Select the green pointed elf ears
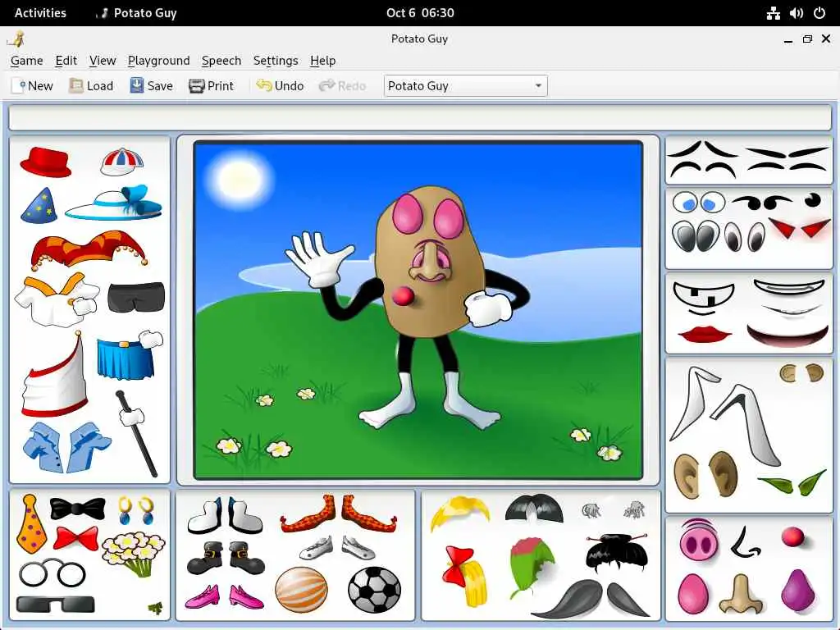This screenshot has height=630, width=840. tap(792, 482)
